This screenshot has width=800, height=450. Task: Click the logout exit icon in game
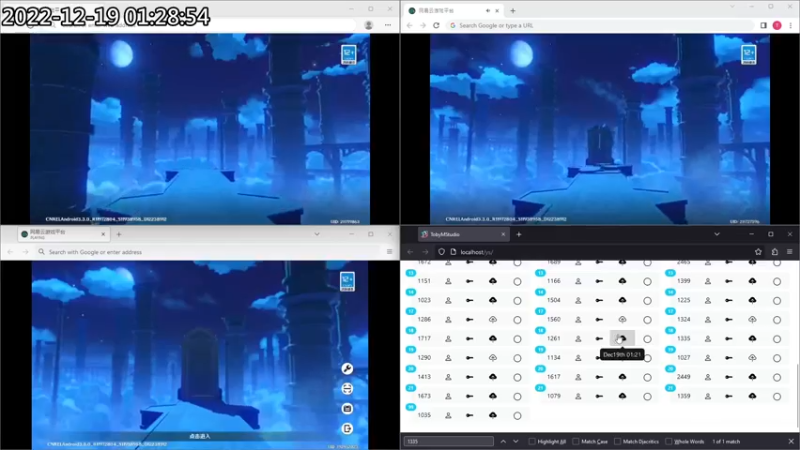tap(347, 429)
